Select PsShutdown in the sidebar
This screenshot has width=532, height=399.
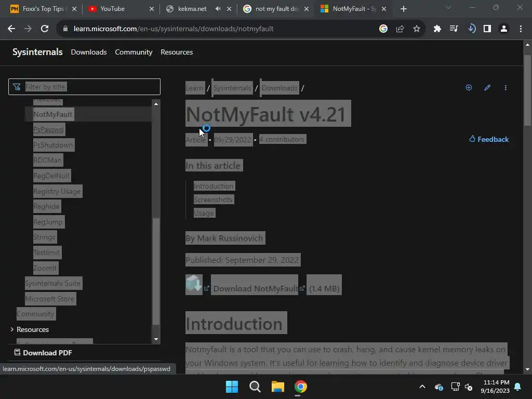pyautogui.click(x=53, y=145)
